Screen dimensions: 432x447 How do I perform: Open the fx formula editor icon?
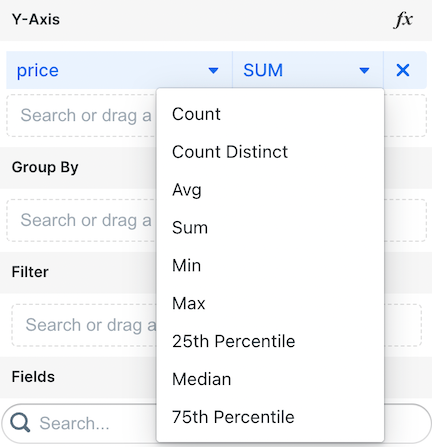pyautogui.click(x=403, y=20)
